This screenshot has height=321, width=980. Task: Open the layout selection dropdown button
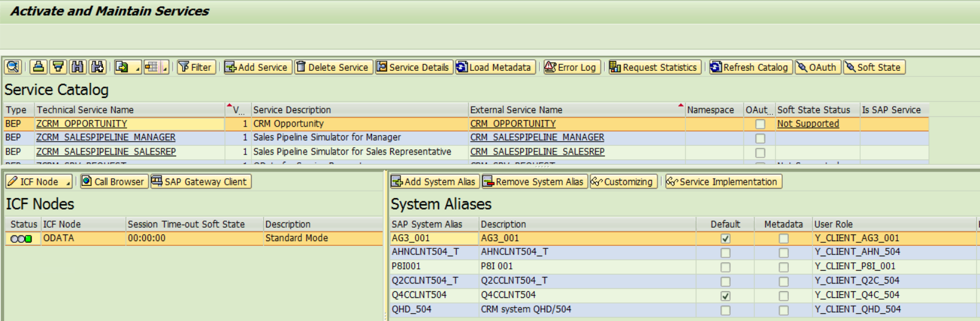[x=157, y=67]
